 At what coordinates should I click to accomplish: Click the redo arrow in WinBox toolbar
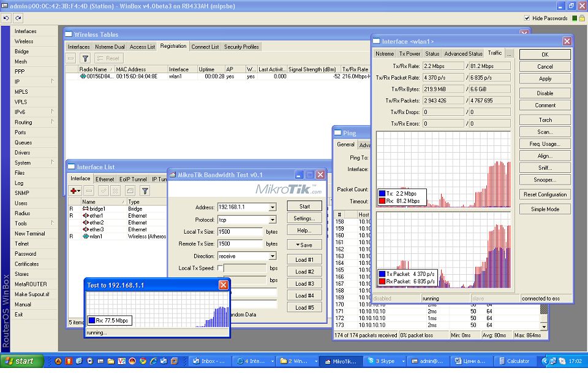(18, 18)
